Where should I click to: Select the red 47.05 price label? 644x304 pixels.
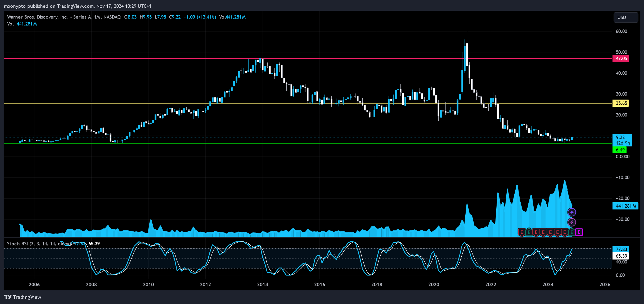621,59
